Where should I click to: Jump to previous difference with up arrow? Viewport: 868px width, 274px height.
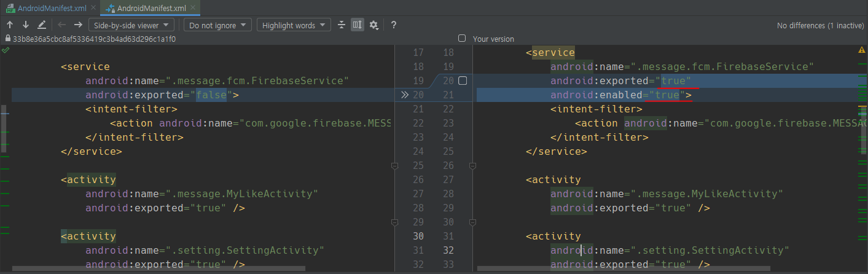pos(10,25)
